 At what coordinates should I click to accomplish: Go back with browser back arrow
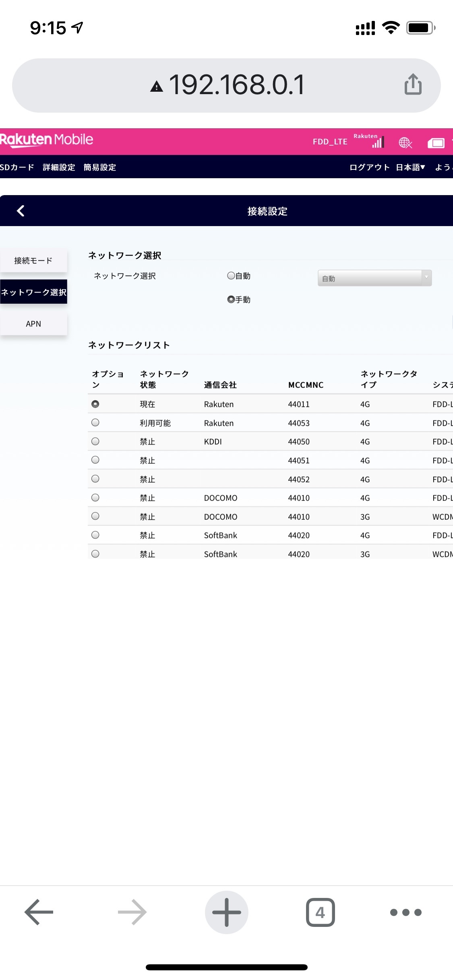39,912
